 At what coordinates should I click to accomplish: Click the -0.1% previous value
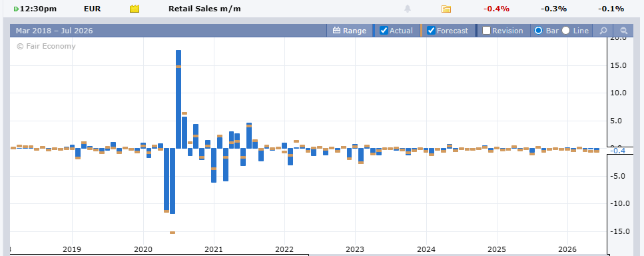point(611,9)
